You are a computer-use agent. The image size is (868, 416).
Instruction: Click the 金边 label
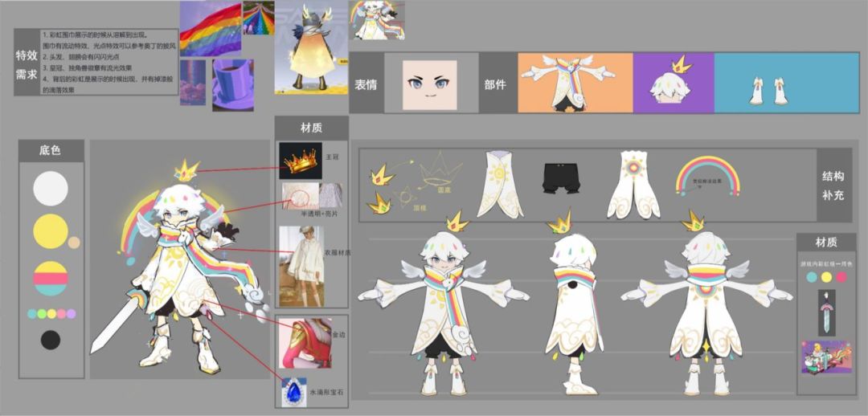point(339,335)
